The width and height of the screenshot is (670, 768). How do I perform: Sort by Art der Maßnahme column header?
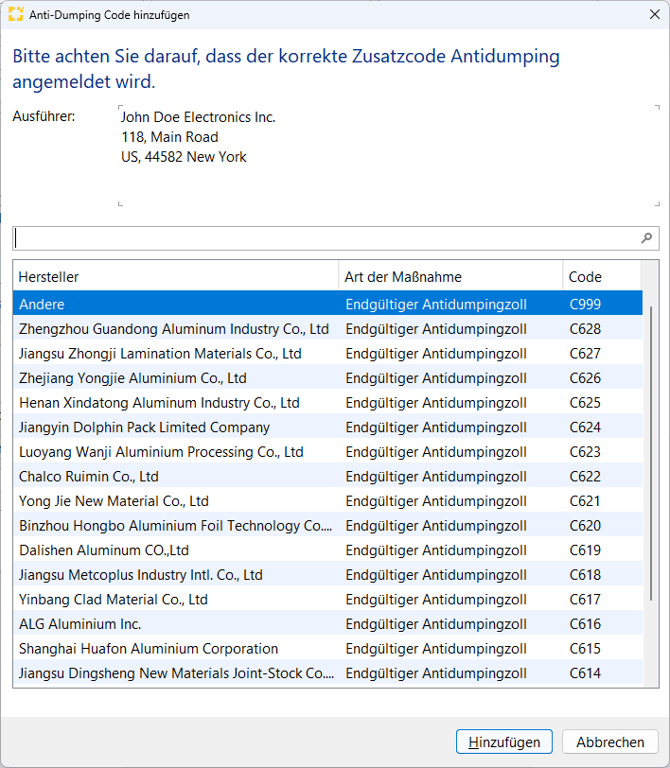point(451,277)
